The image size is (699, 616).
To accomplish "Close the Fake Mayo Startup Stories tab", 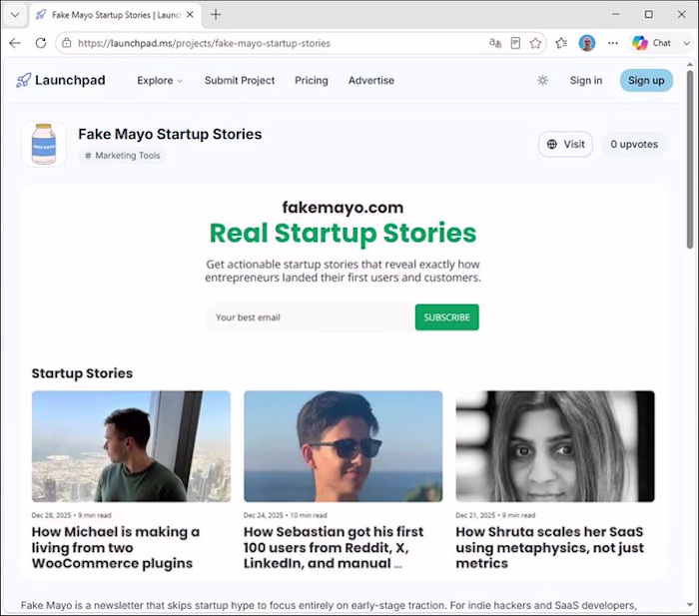I will click(x=190, y=15).
